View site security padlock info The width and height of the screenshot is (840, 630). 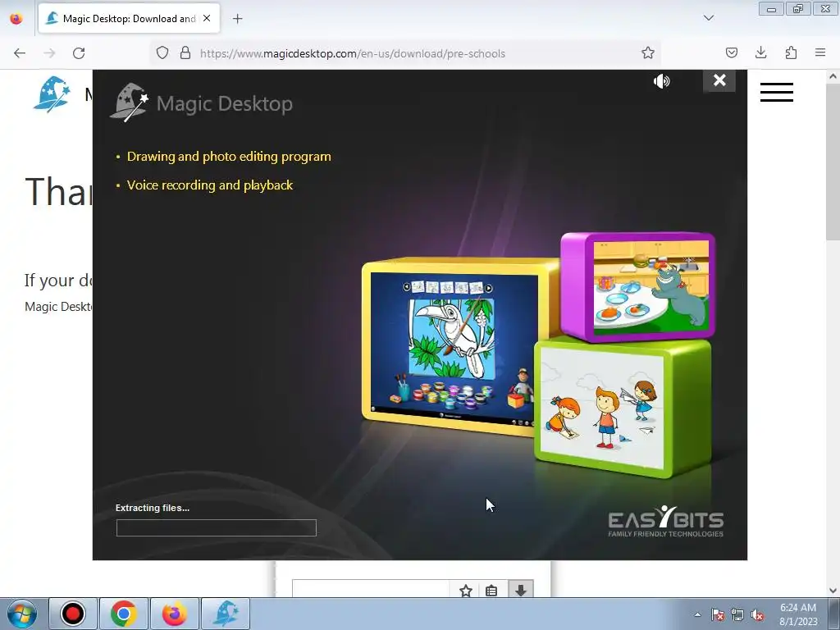(185, 53)
